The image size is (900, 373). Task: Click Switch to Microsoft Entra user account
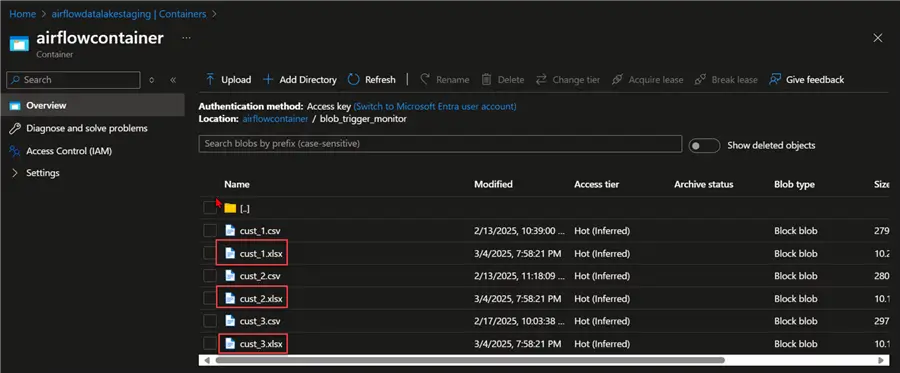pyautogui.click(x=435, y=107)
